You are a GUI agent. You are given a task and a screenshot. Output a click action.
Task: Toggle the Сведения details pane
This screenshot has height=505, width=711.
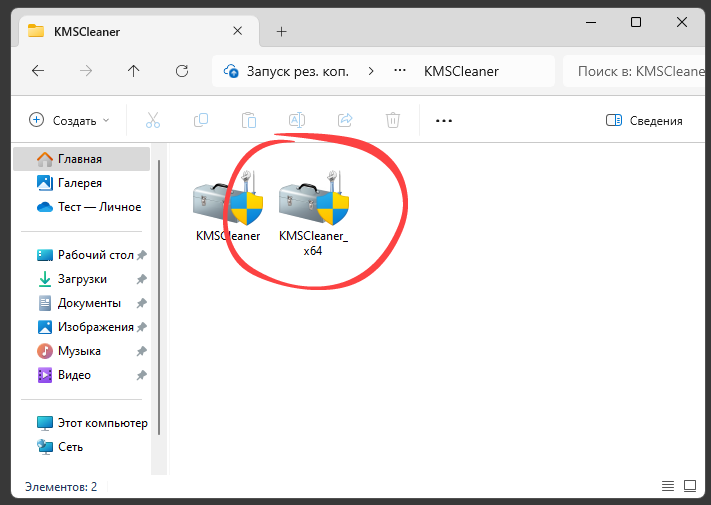[x=644, y=120]
